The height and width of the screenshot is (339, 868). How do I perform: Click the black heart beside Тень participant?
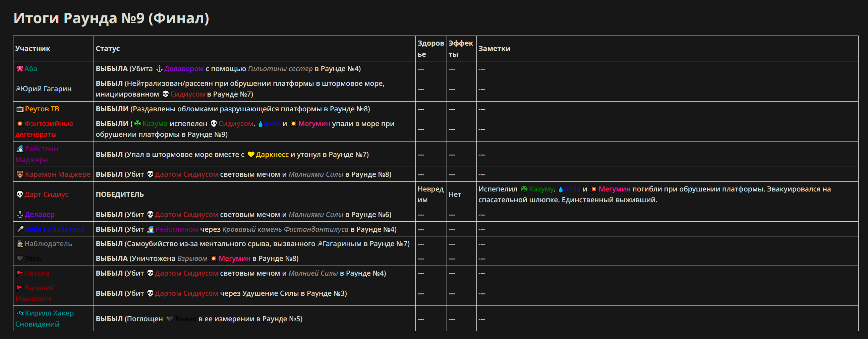point(20,259)
